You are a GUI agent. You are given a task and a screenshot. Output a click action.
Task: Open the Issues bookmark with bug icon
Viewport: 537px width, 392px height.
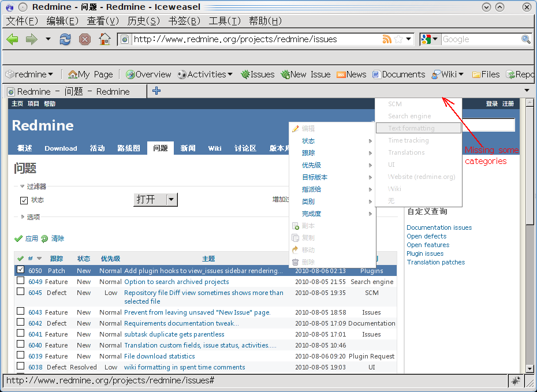tap(258, 74)
